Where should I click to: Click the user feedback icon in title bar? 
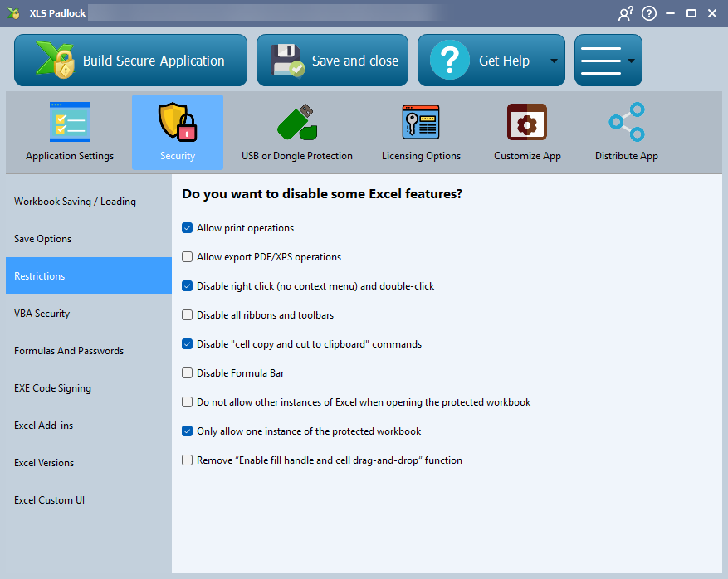[x=625, y=13]
